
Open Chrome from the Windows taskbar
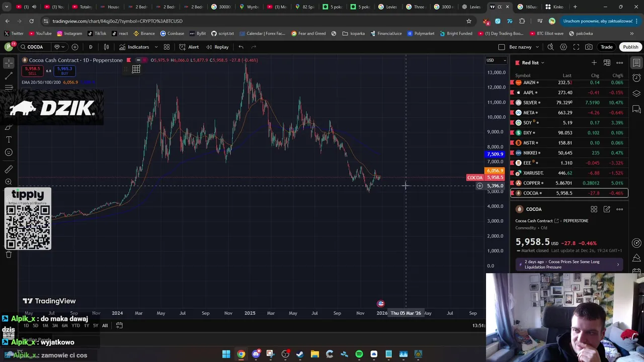241,354
